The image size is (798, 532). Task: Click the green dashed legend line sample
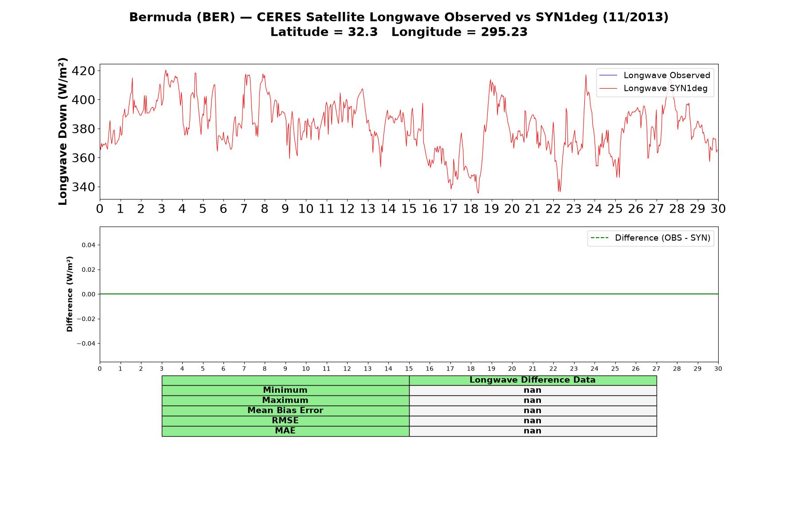pos(599,238)
